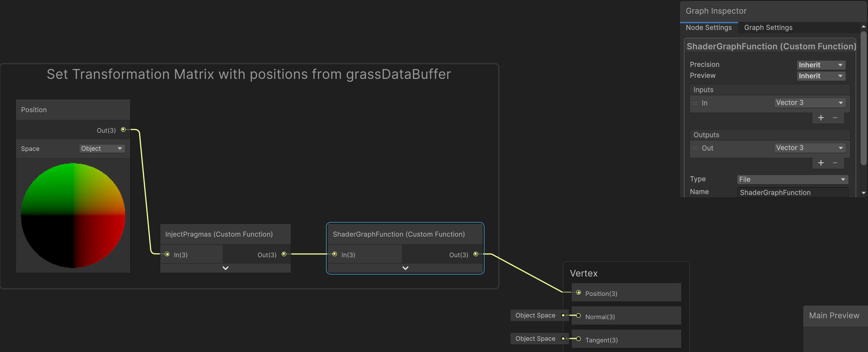Remove input using minus icon
This screenshot has height=352, width=868.
835,118
